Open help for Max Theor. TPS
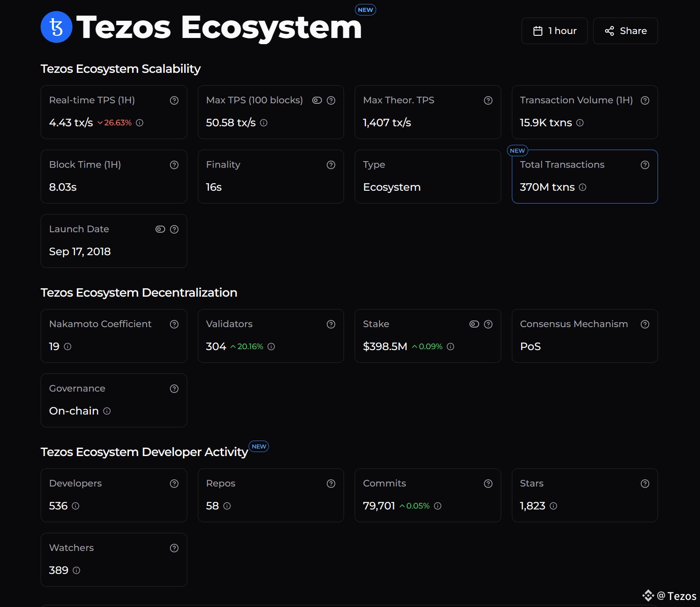 pyautogui.click(x=488, y=101)
